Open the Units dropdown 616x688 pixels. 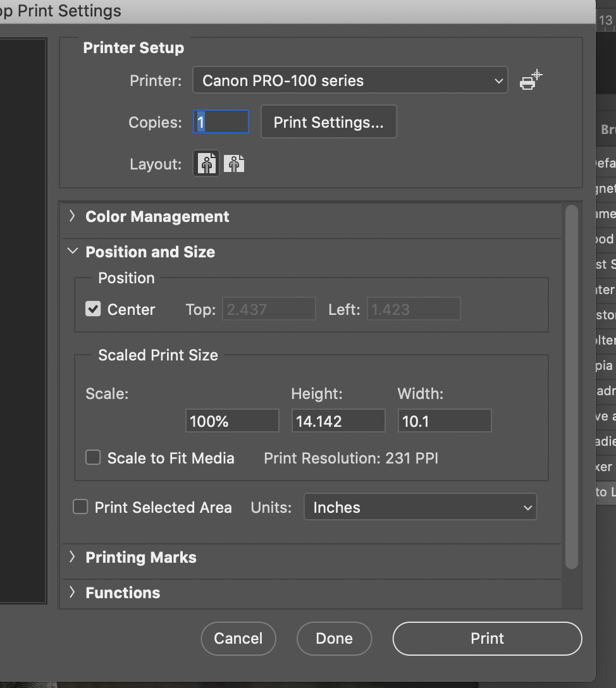[420, 507]
